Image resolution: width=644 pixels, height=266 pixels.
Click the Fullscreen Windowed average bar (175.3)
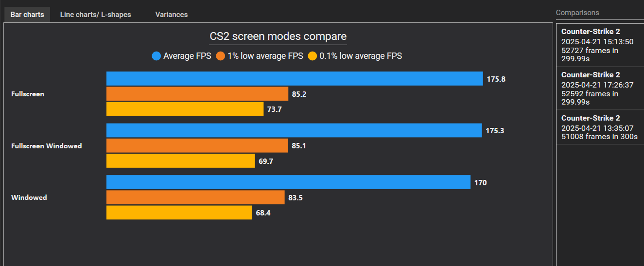[x=294, y=130]
